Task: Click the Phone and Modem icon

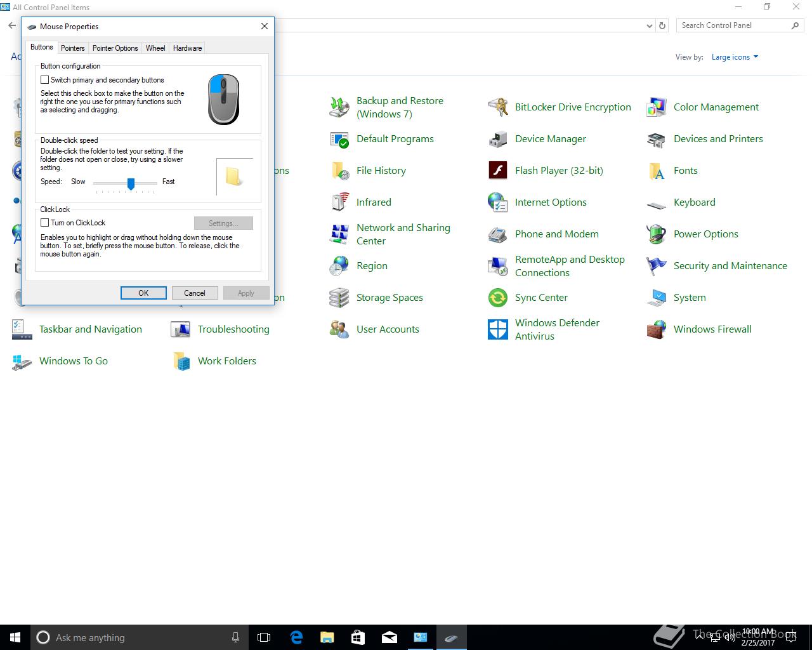Action: [x=498, y=234]
